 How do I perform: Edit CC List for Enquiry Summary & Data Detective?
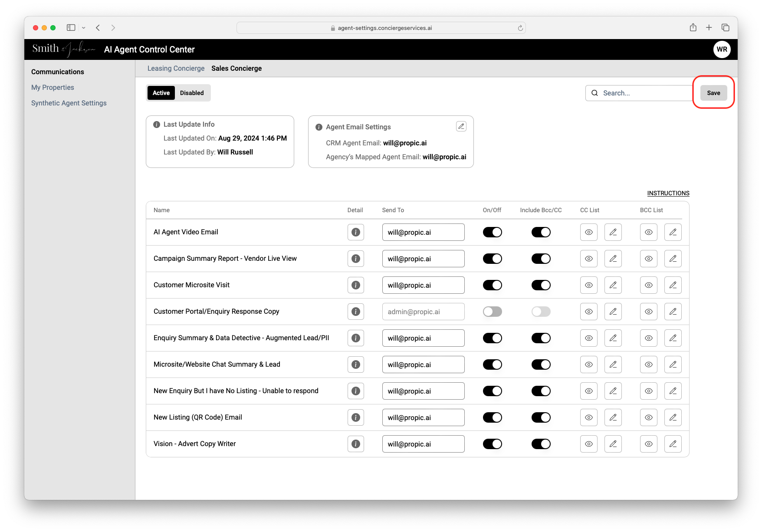(x=613, y=338)
